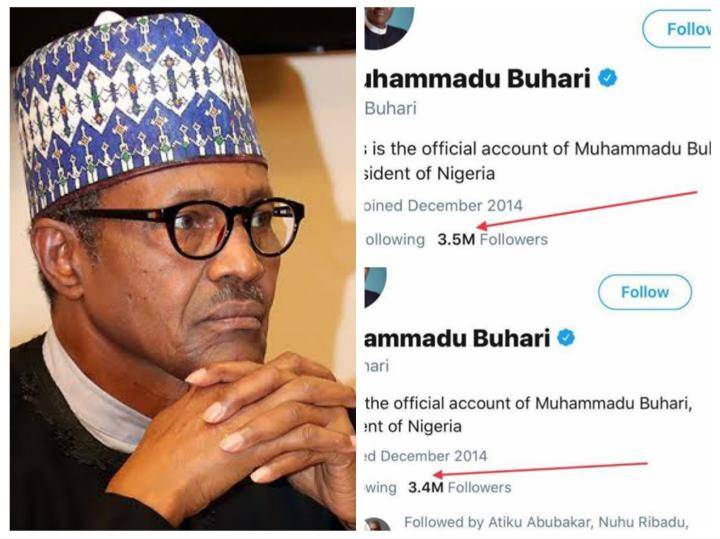Click the Follow button on the lower profile
The image size is (720, 539).
(645, 292)
